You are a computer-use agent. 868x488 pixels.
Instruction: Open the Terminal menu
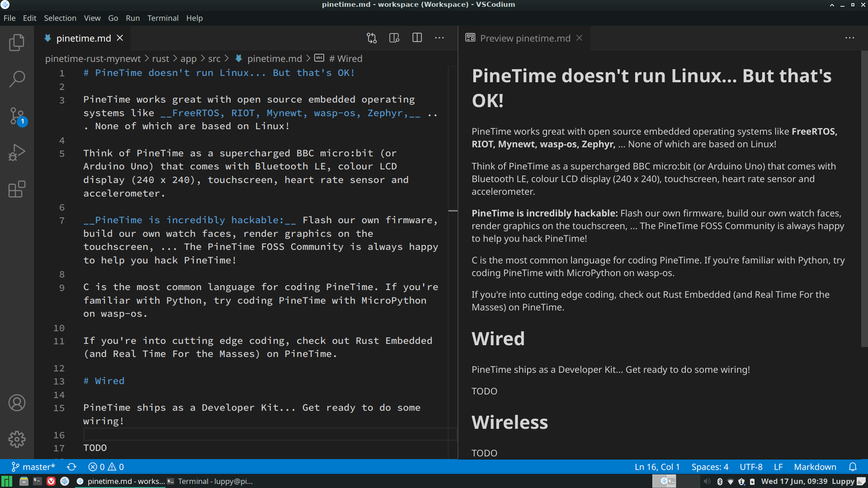click(x=163, y=18)
